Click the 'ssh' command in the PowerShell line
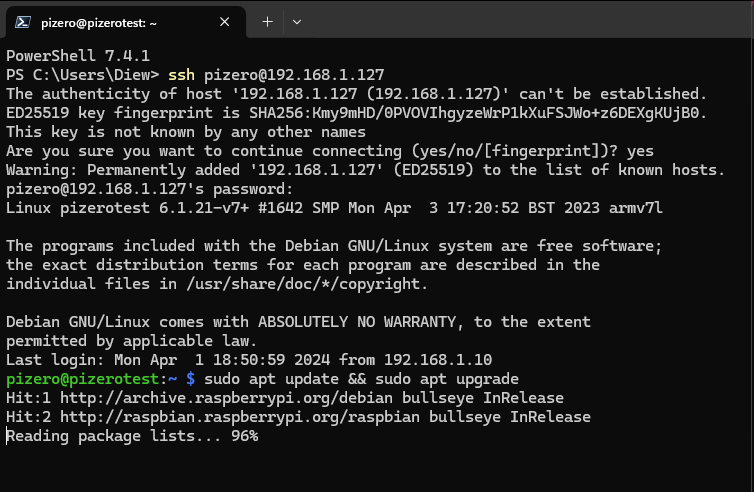Viewport: 754px width, 492px height. click(x=181, y=74)
